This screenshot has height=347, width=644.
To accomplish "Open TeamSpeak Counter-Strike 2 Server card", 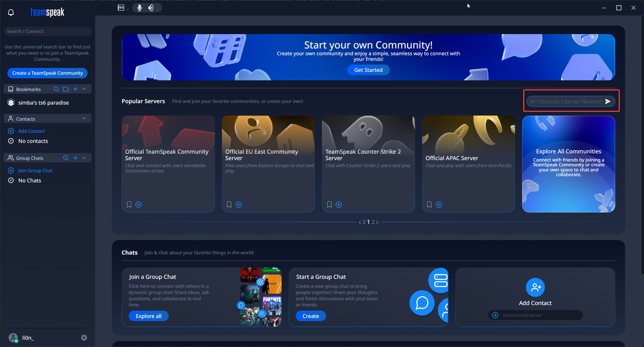I will (x=368, y=164).
